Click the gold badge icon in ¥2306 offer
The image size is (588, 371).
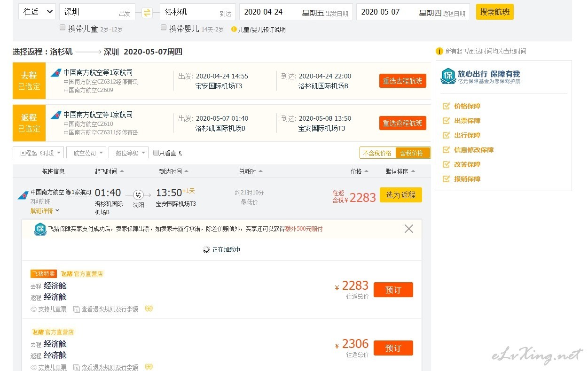[x=149, y=367]
